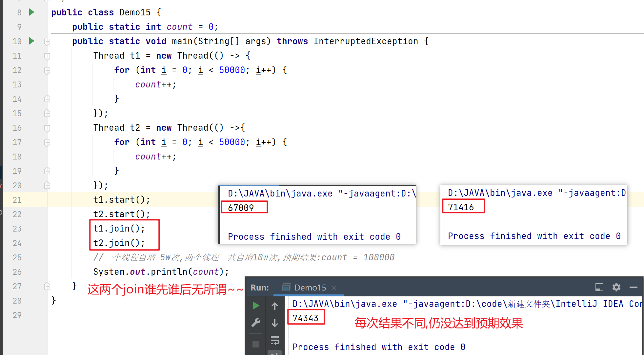Click down arrow in Run console toolbar
Viewport: 644px width, 355px height.
point(275,323)
